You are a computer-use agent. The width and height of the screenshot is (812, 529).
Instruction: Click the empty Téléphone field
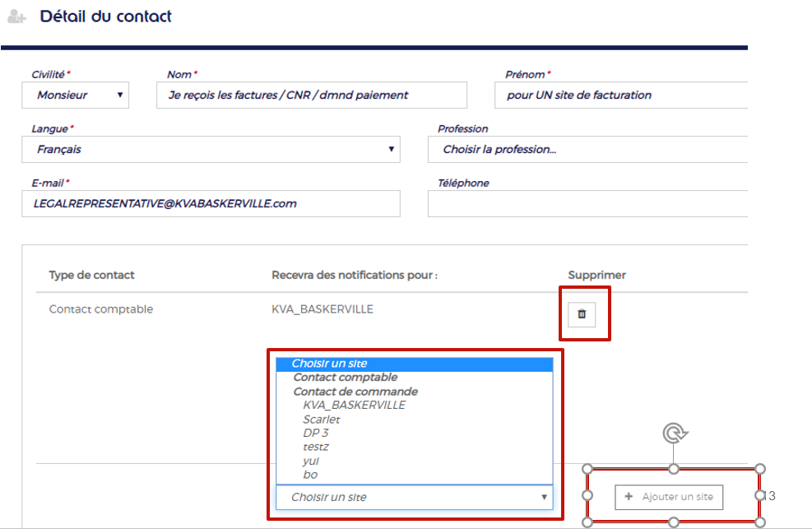(x=587, y=203)
